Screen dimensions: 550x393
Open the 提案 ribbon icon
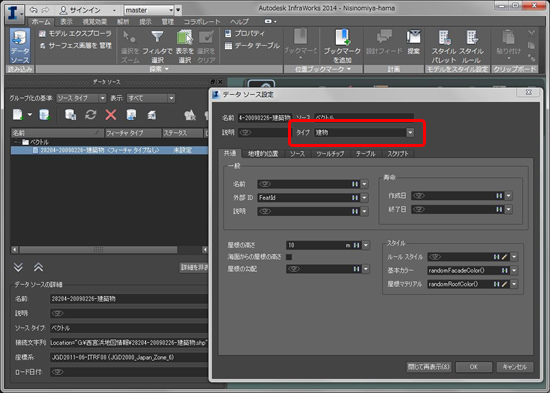pos(414,37)
